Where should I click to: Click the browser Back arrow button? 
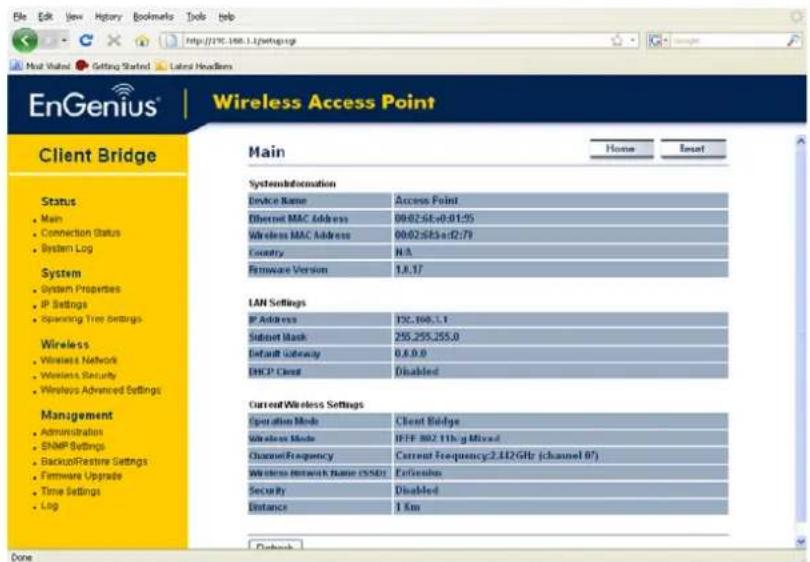[x=24, y=40]
